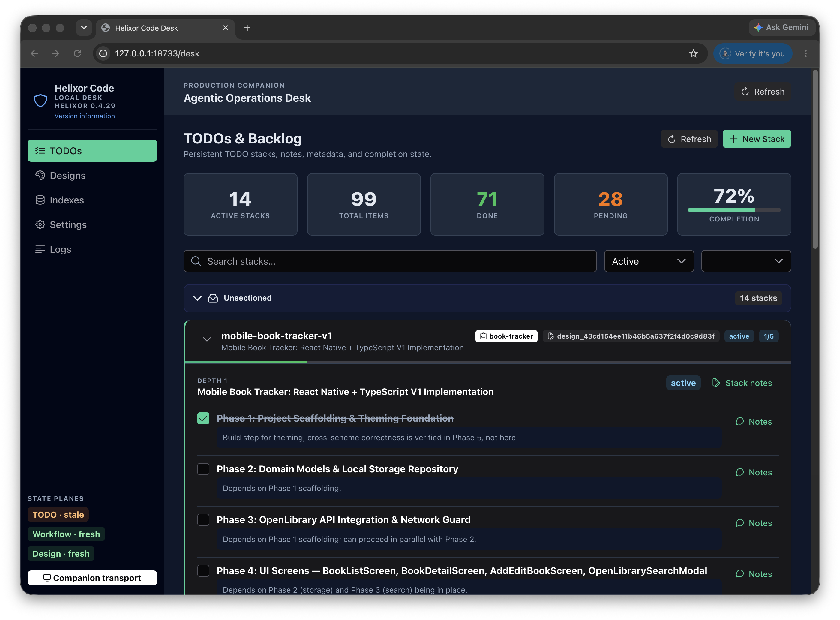The height and width of the screenshot is (620, 840).
Task: Open Stack notes
Action: tap(742, 383)
